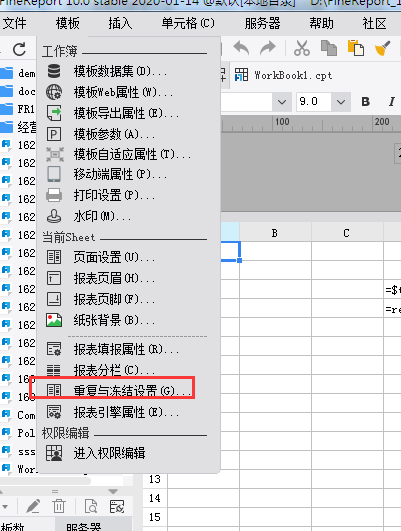Image resolution: width=401 pixels, height=531 pixels.
Task: Open 模板参数(A) dialog
Action: pos(114,134)
